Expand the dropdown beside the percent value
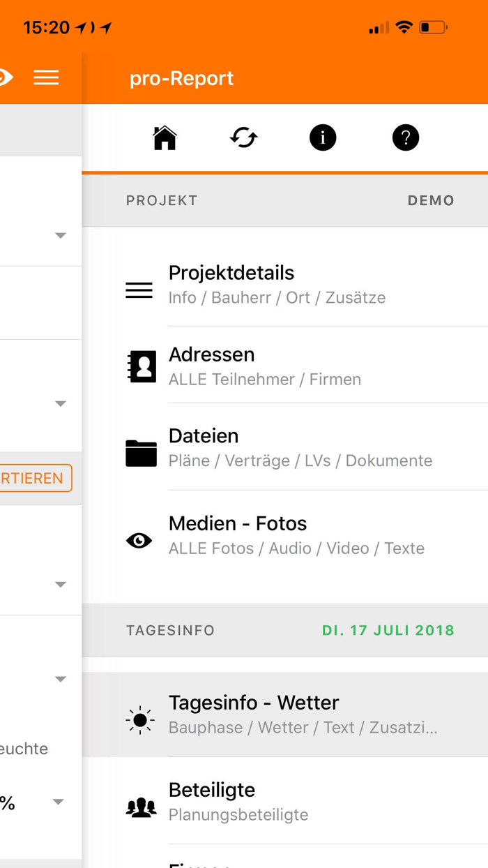488x868 pixels. pyautogui.click(x=59, y=802)
